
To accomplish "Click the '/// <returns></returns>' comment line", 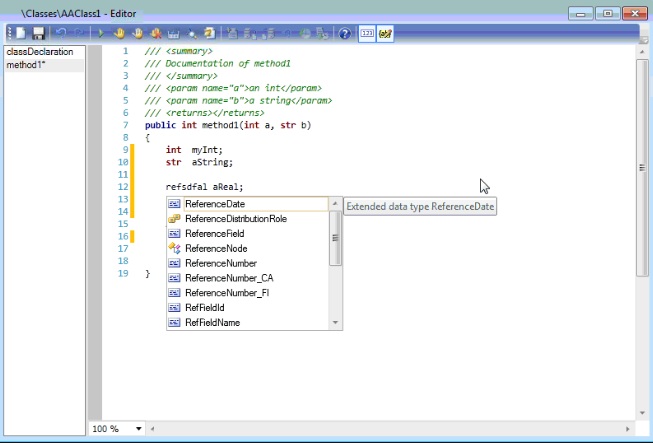I will click(x=204, y=113).
